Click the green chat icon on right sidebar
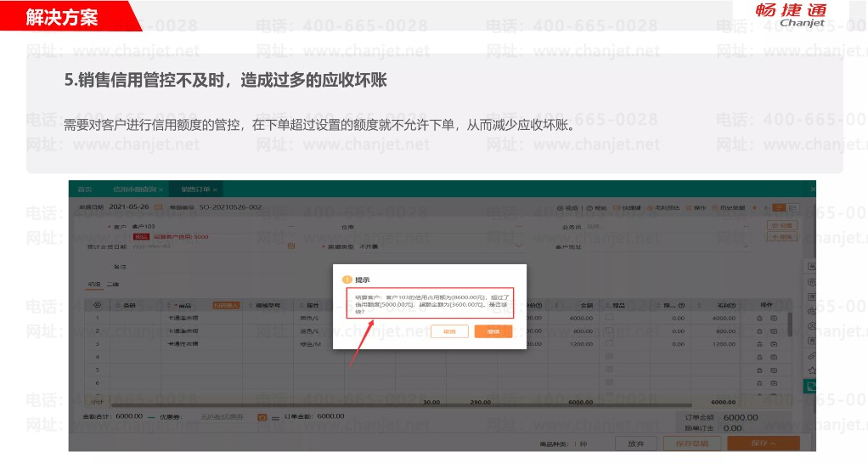The image size is (868, 469). click(x=810, y=386)
